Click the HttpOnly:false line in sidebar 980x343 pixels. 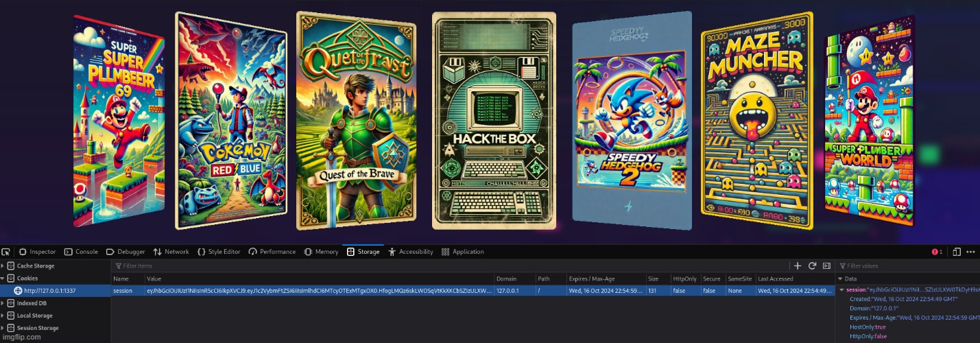[x=867, y=335]
